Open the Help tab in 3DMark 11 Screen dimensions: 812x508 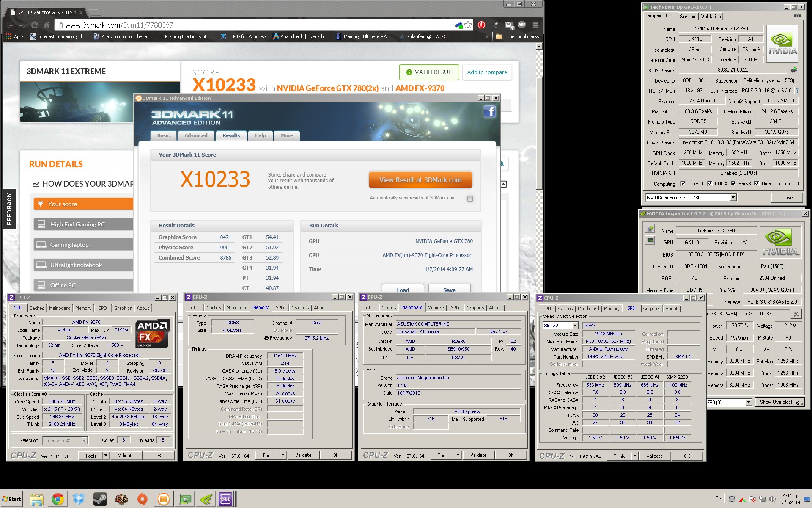point(261,135)
